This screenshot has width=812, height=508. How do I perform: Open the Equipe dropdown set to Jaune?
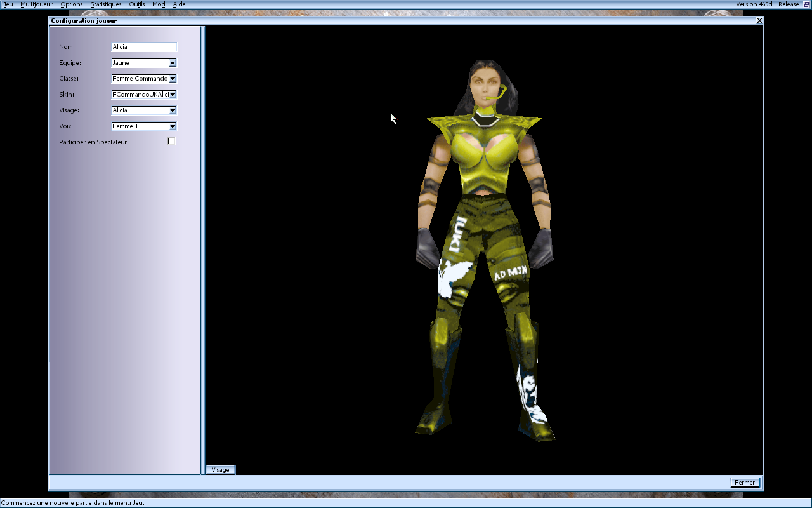144,63
